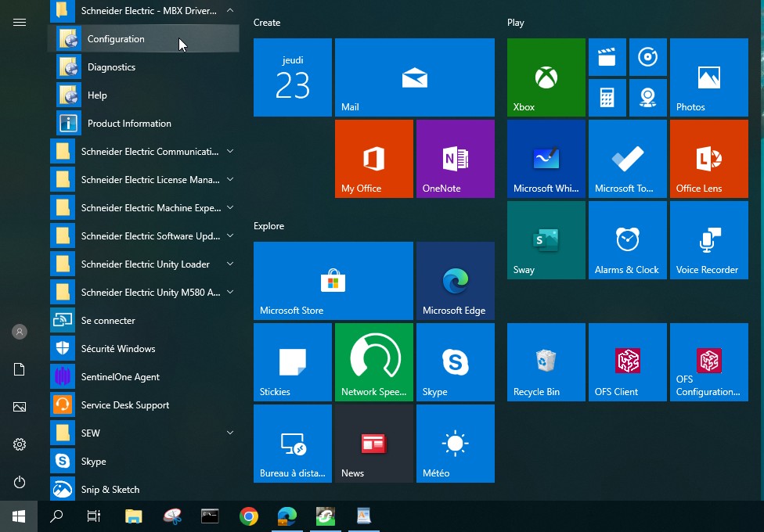Image resolution: width=764 pixels, height=532 pixels.
Task: Open taskbar Search magnifier
Action: 56,516
